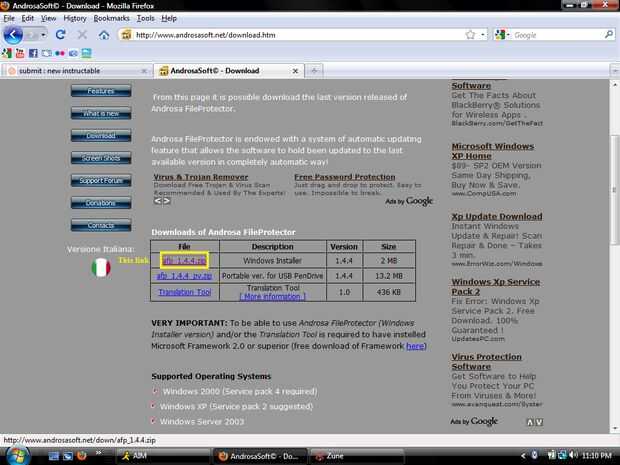Open the View menu
Image resolution: width=620 pixels, height=465 pixels.
click(49, 18)
